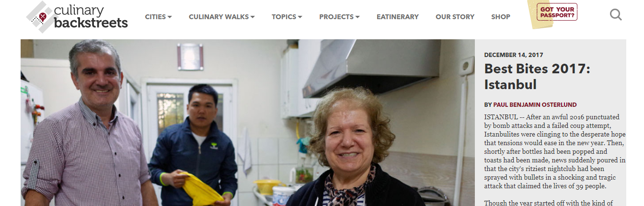
Task: Open the search magnifier icon
Action: click(x=616, y=15)
